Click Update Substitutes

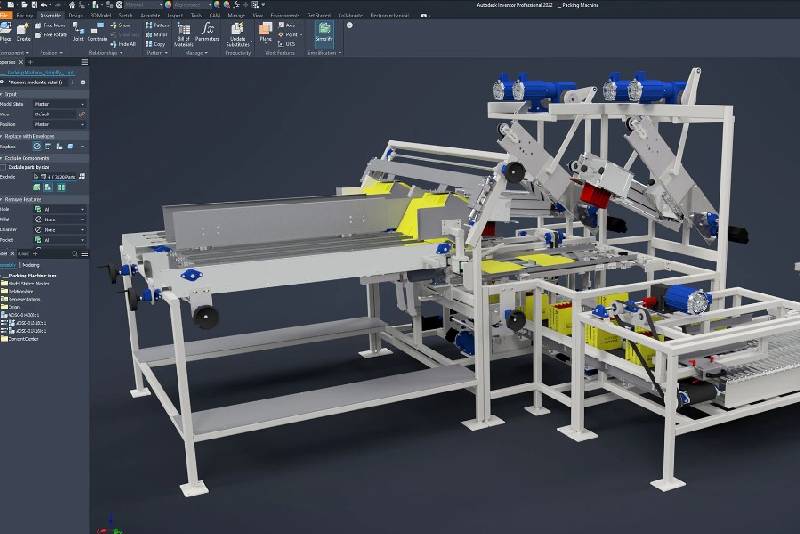tap(238, 34)
